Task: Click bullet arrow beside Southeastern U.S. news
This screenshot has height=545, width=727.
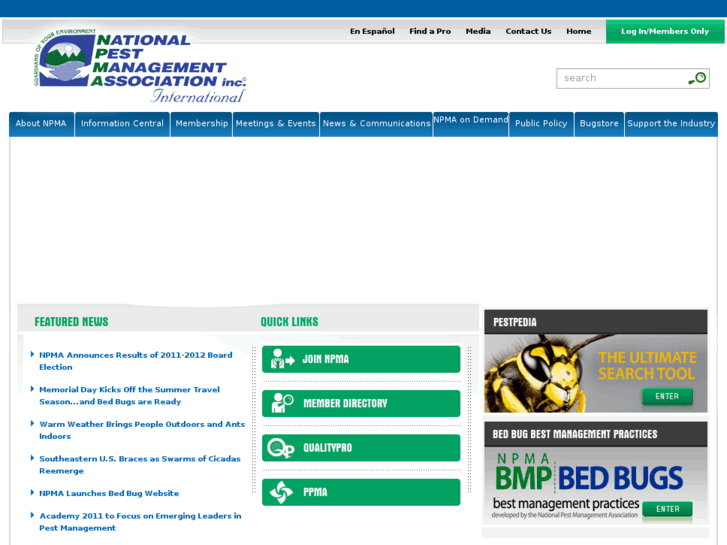Action: click(x=32, y=458)
